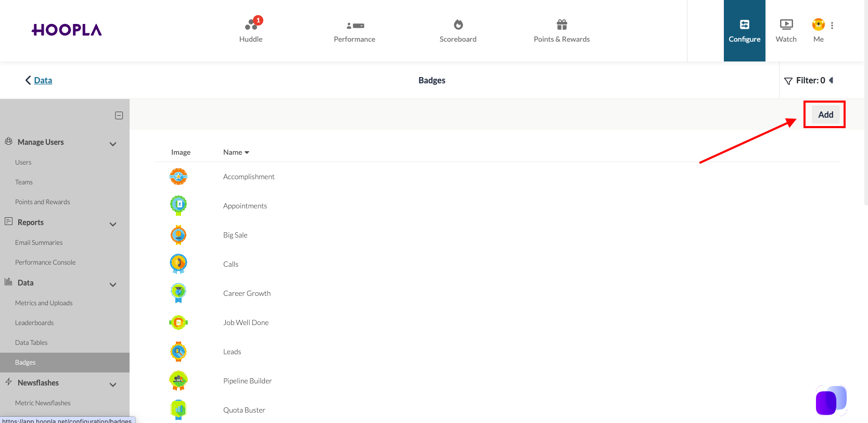
Task: Open Users in sidebar
Action: click(23, 163)
